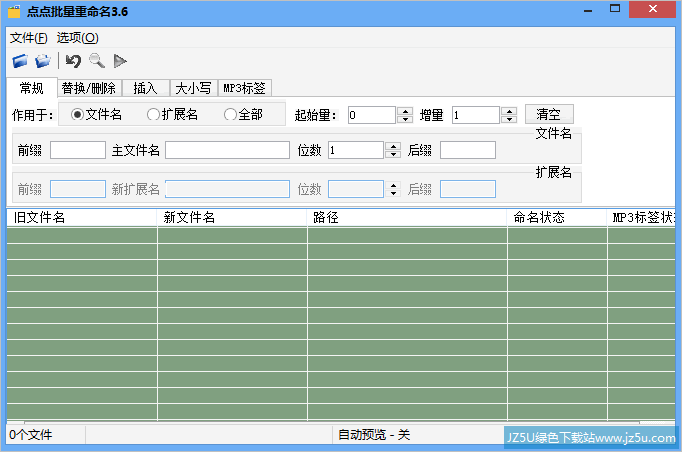This screenshot has width=682, height=452.
Task: Click the extension 位数 field
Action: pyautogui.click(x=356, y=189)
